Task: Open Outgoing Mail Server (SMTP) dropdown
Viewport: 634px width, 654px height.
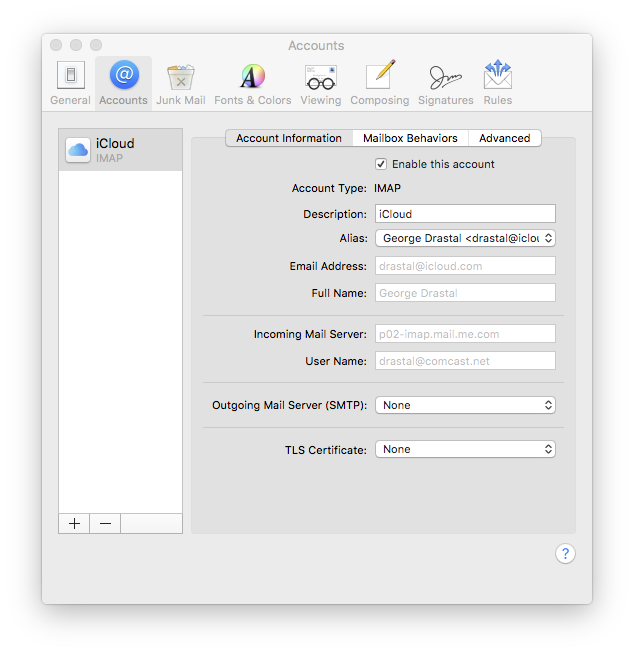Action: coord(465,405)
